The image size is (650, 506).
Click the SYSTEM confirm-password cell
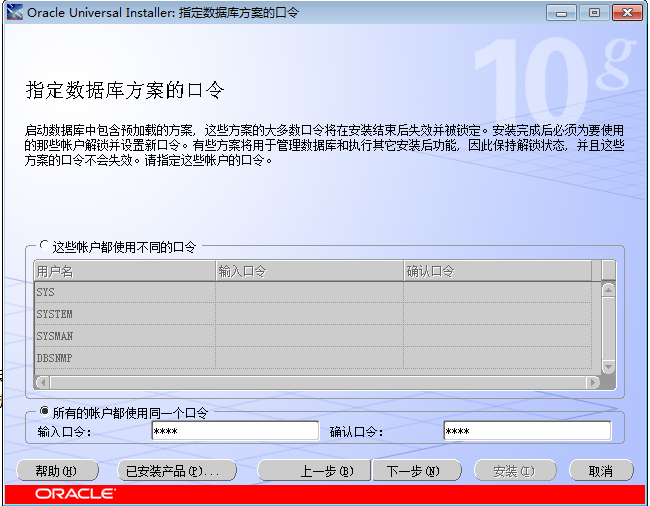[497, 314]
